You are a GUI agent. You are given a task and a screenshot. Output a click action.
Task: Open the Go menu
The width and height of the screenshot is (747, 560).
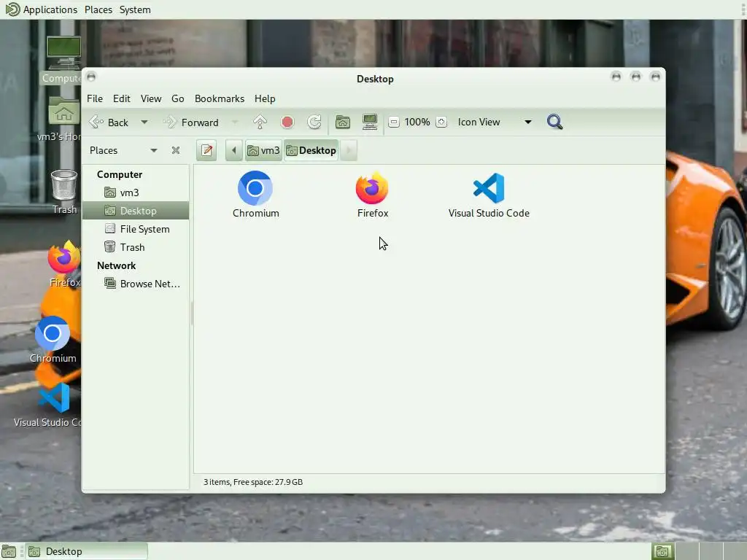[178, 98]
